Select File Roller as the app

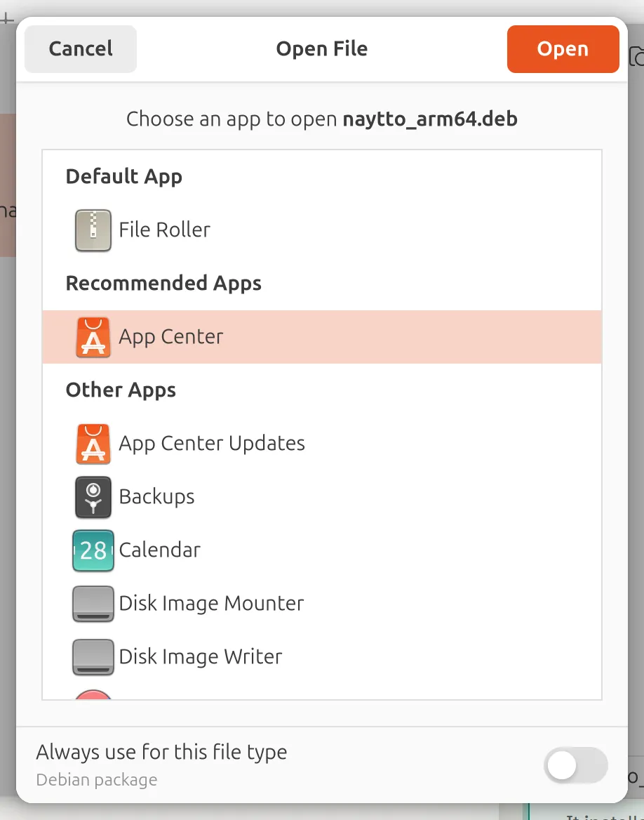click(x=322, y=230)
